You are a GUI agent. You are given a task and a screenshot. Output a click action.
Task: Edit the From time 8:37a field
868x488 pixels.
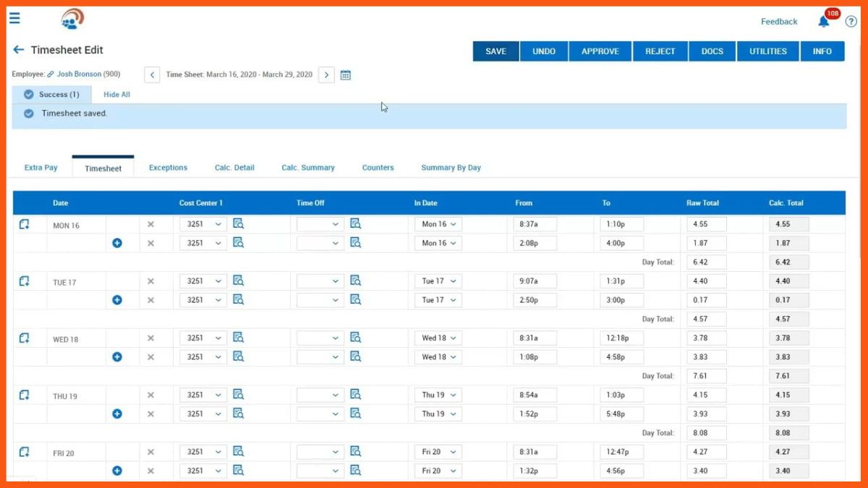[x=535, y=224]
